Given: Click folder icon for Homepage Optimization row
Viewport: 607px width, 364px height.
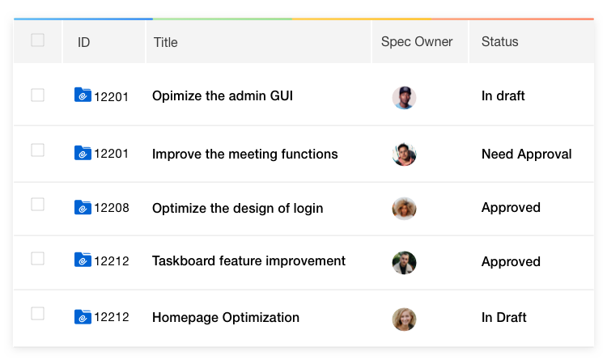Looking at the screenshot, I should point(83,317).
